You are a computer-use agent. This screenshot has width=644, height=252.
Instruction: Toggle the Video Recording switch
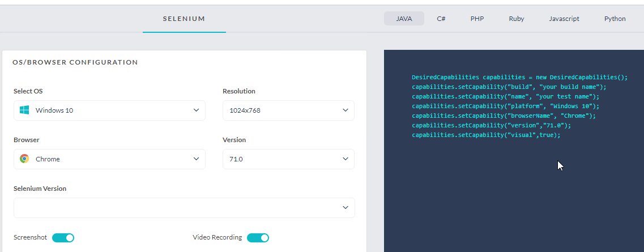coord(258,238)
